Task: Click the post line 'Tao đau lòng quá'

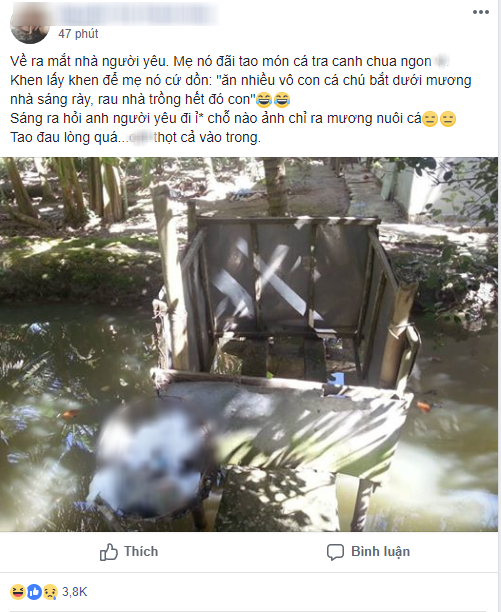Action: (x=135, y=137)
